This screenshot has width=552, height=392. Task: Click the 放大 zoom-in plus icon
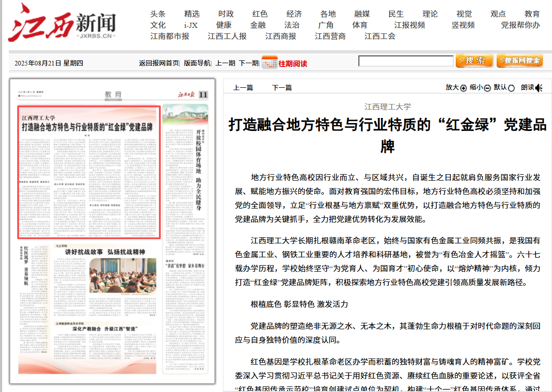pyautogui.click(x=463, y=88)
